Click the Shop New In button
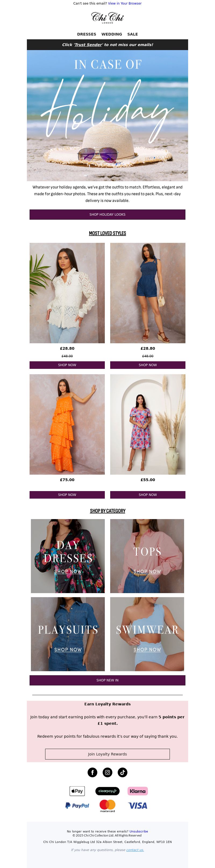215x868 pixels. 107,680
